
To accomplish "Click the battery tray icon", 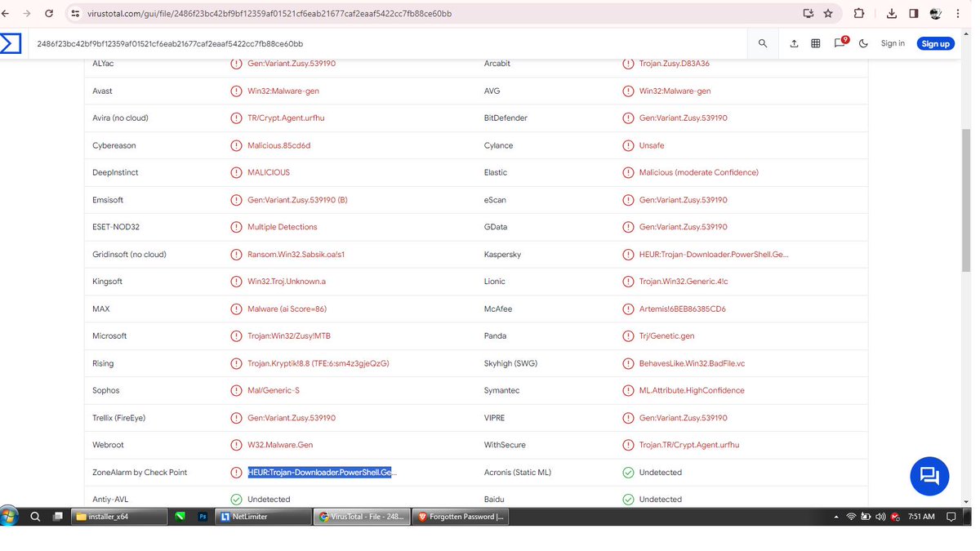I will click(x=866, y=517).
